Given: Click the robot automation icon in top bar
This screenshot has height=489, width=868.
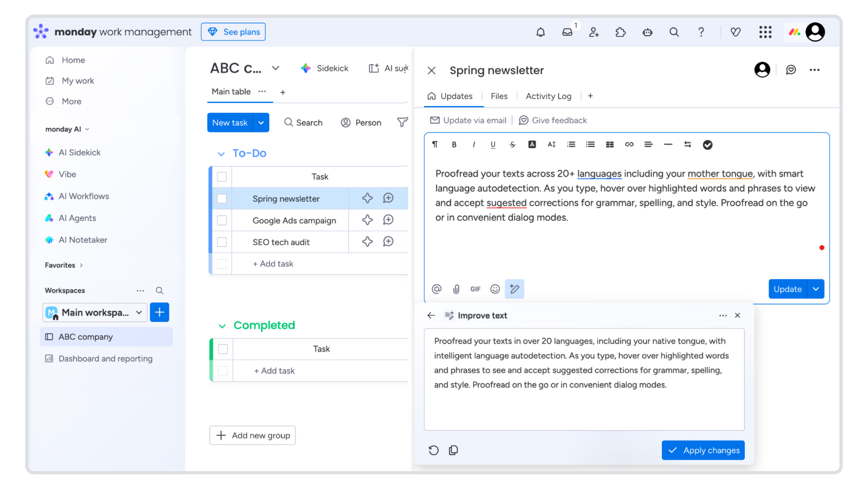Looking at the screenshot, I should (x=648, y=32).
